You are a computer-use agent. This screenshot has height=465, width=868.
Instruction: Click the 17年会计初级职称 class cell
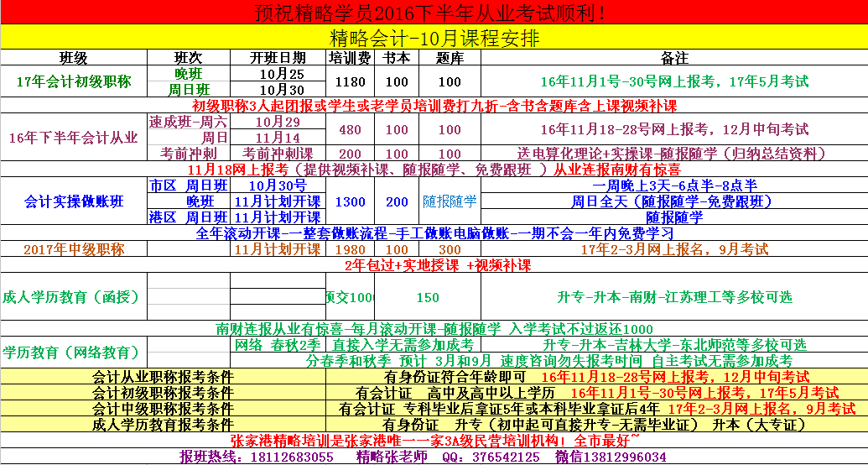tap(73, 81)
